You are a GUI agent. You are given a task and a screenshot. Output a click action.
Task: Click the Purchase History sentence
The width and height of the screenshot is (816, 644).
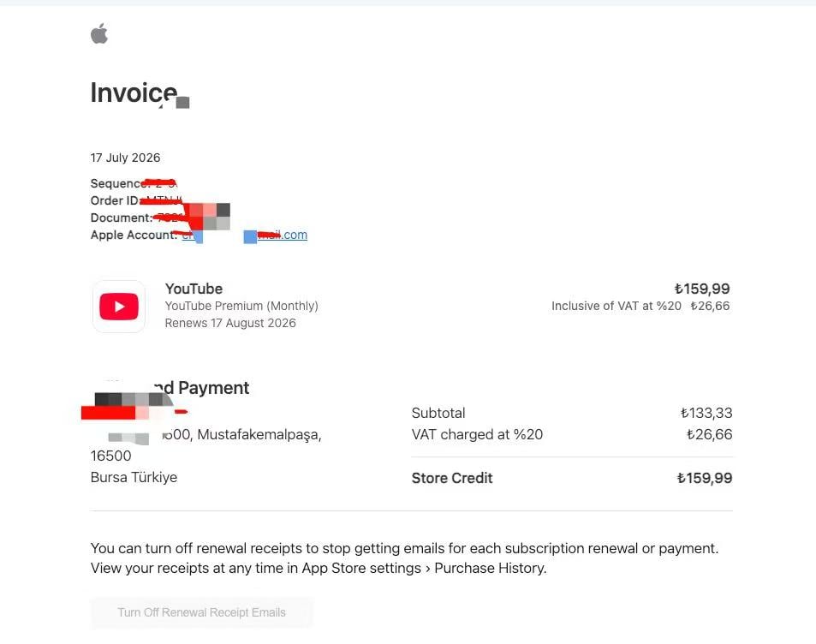click(x=319, y=568)
